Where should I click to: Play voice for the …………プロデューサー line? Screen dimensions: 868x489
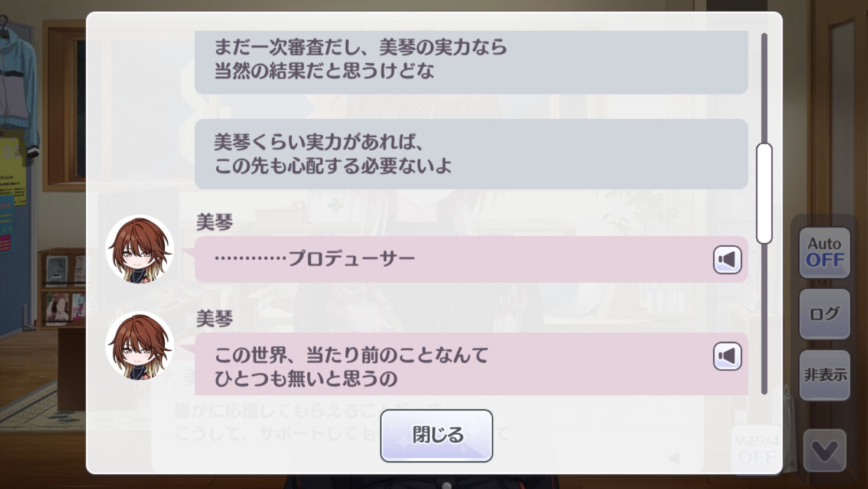[x=727, y=259]
